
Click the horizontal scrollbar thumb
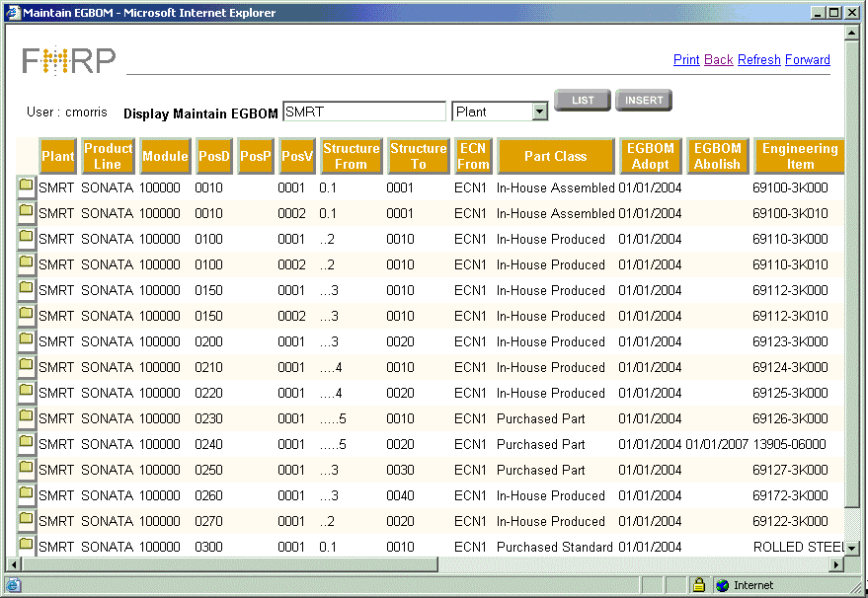(x=229, y=564)
